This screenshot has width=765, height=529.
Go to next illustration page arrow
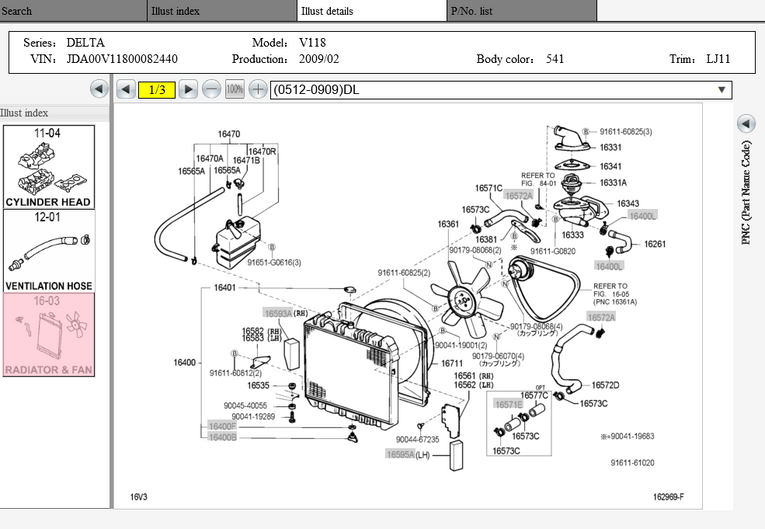188,90
